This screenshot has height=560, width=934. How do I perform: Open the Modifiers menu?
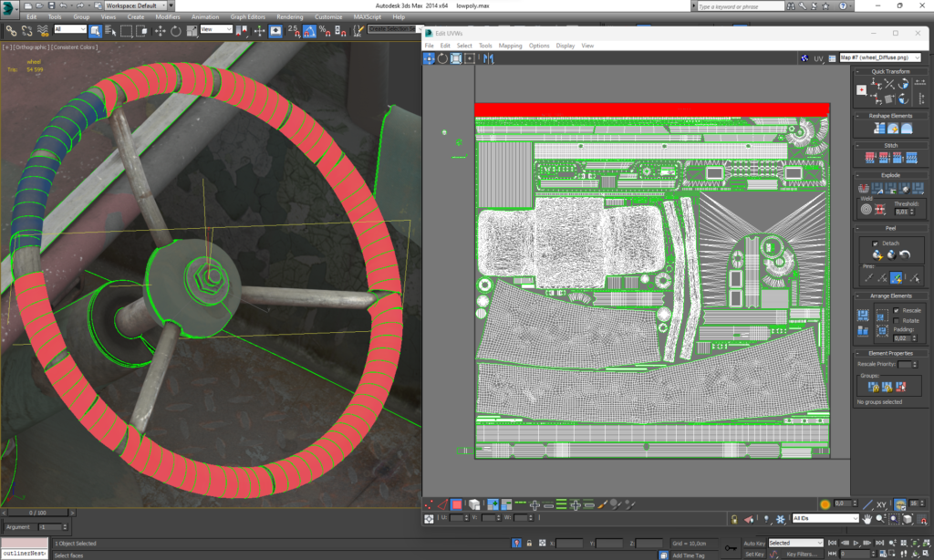click(167, 16)
